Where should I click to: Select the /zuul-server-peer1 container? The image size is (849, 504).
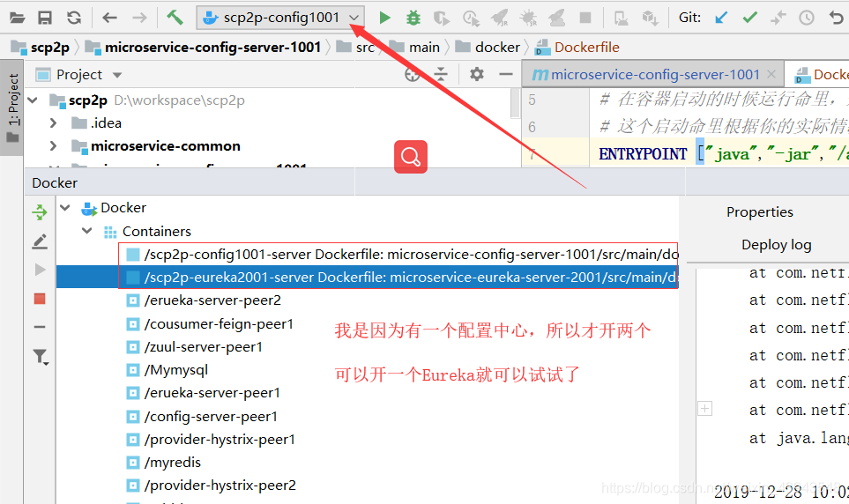click(x=195, y=347)
